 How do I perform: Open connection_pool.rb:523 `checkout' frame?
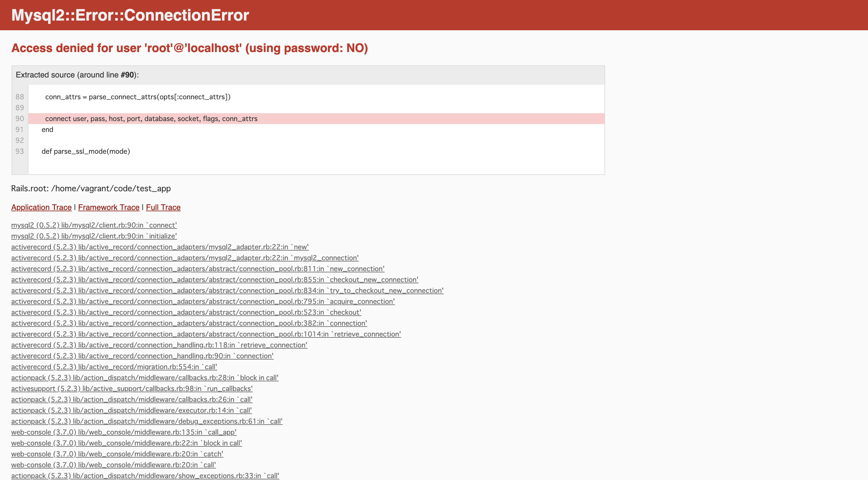(186, 312)
